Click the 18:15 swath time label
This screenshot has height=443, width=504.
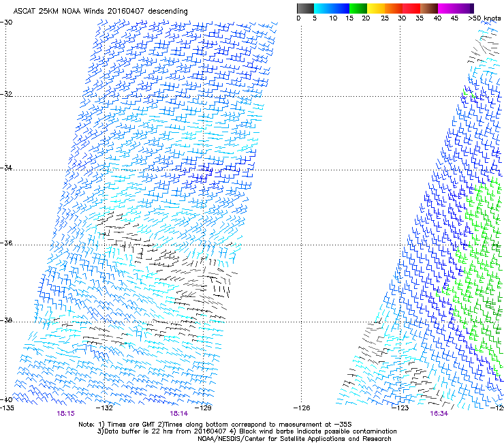click(65, 414)
